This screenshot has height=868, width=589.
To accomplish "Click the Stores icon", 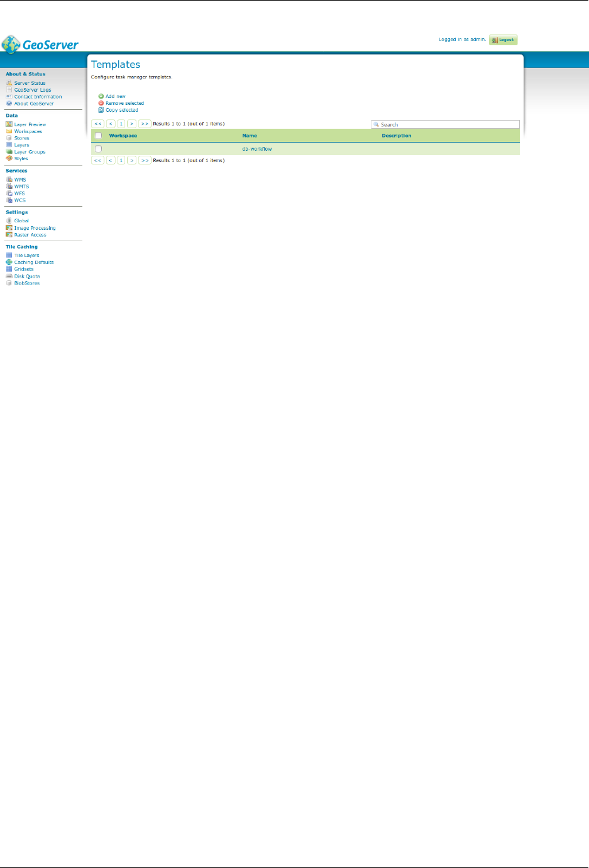I will coord(9,138).
